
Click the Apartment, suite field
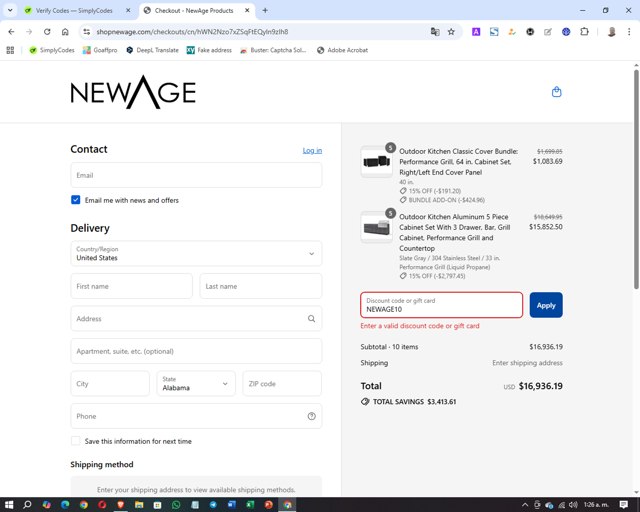coord(196,351)
